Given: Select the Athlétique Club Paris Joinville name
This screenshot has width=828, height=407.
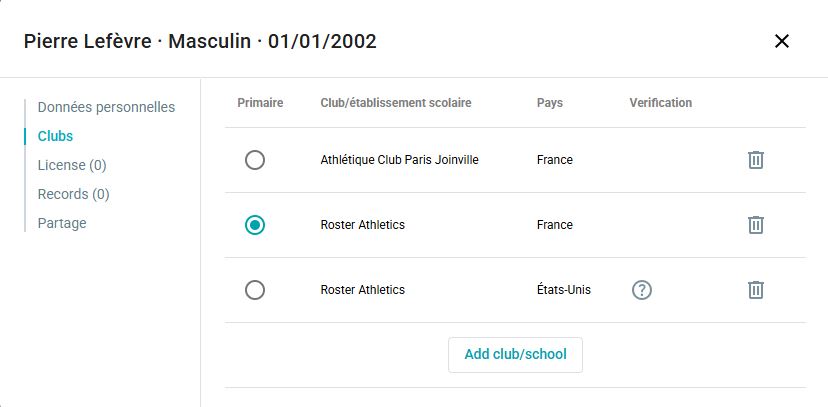Looking at the screenshot, I should 399,160.
